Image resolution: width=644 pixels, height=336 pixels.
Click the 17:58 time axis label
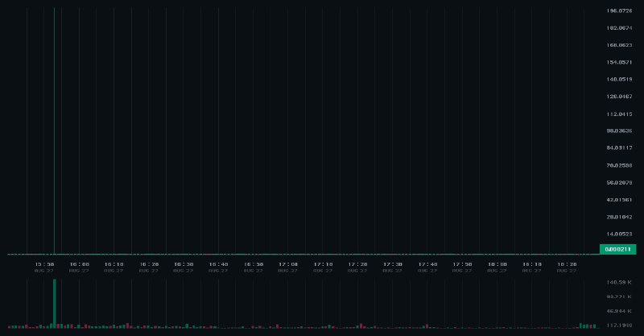(x=462, y=264)
